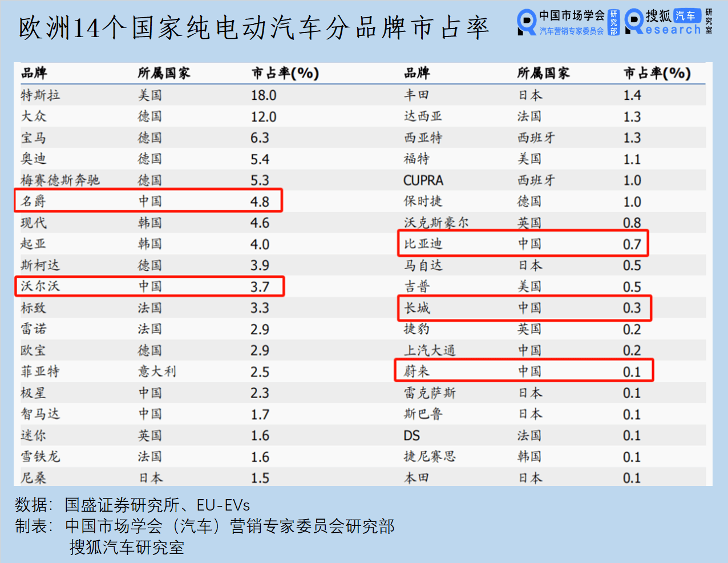Click the brand cell 起亚

point(34,244)
